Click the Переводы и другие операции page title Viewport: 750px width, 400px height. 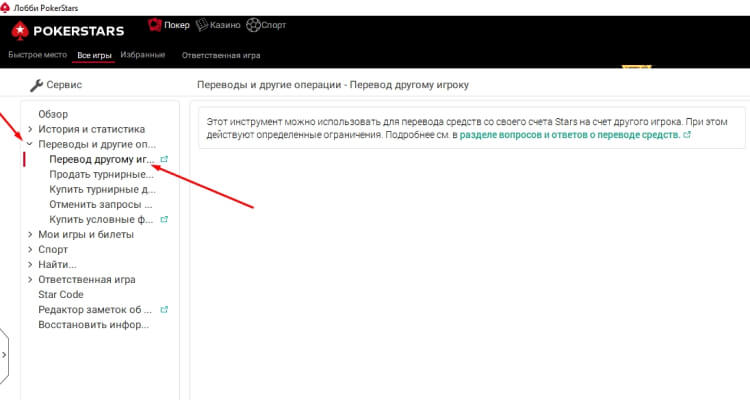point(333,85)
